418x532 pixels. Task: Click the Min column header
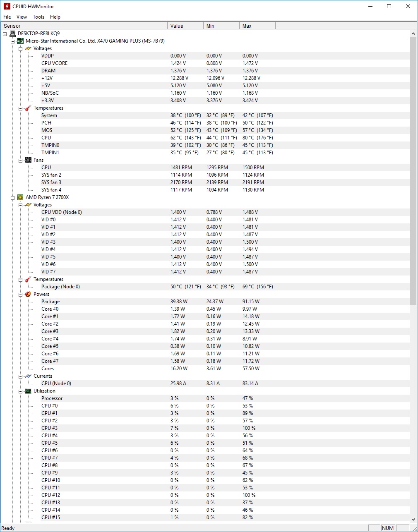pyautogui.click(x=221, y=26)
